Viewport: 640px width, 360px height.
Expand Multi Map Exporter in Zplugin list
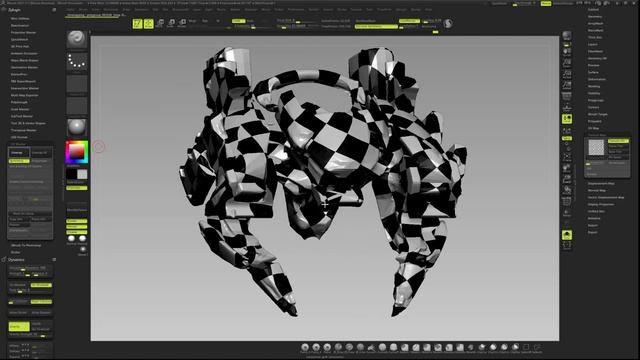click(x=24, y=95)
